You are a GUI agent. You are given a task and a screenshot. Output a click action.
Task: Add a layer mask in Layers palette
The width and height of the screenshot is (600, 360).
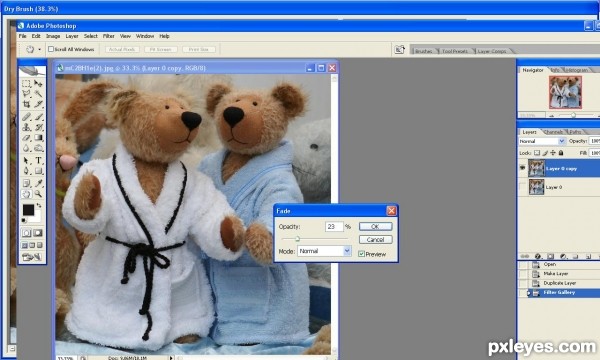pyautogui.click(x=550, y=256)
